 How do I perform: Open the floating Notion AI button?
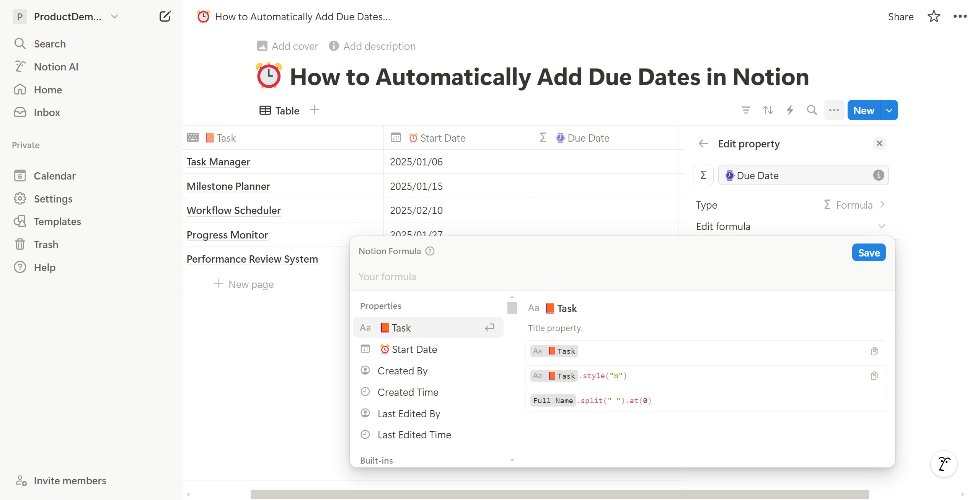pos(944,464)
